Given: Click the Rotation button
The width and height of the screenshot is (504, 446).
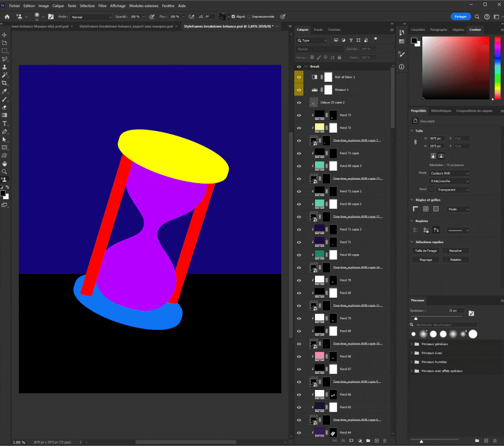Looking at the screenshot, I should pyautogui.click(x=456, y=260).
